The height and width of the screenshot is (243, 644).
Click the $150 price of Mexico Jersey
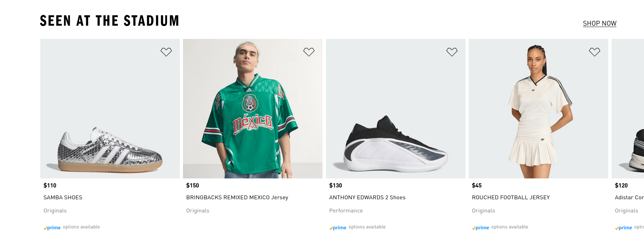click(x=193, y=185)
